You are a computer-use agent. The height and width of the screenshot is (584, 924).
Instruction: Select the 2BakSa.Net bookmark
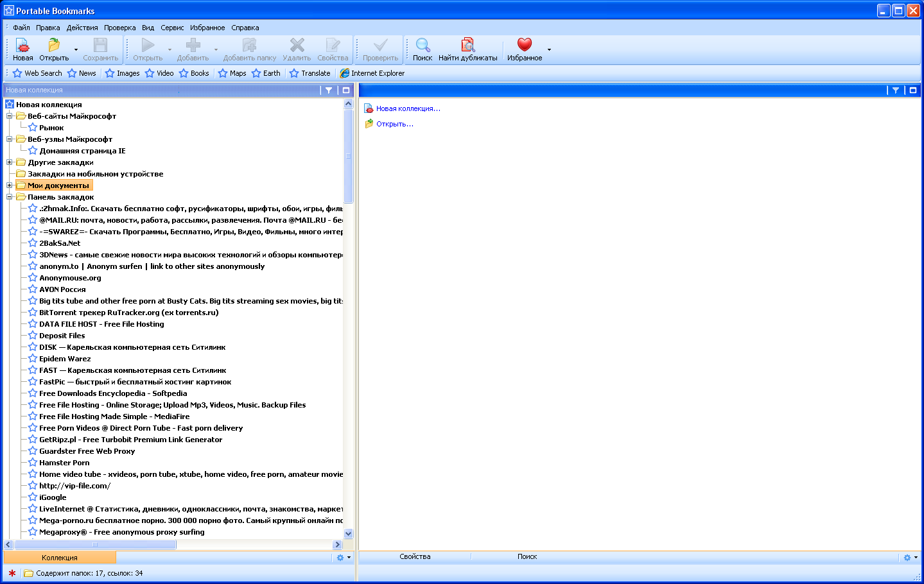(60, 243)
